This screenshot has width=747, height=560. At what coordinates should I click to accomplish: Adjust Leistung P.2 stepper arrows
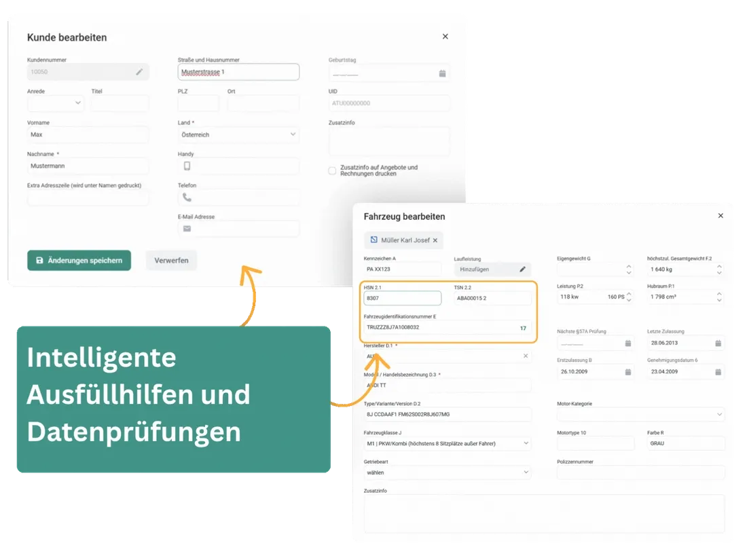coord(629,297)
